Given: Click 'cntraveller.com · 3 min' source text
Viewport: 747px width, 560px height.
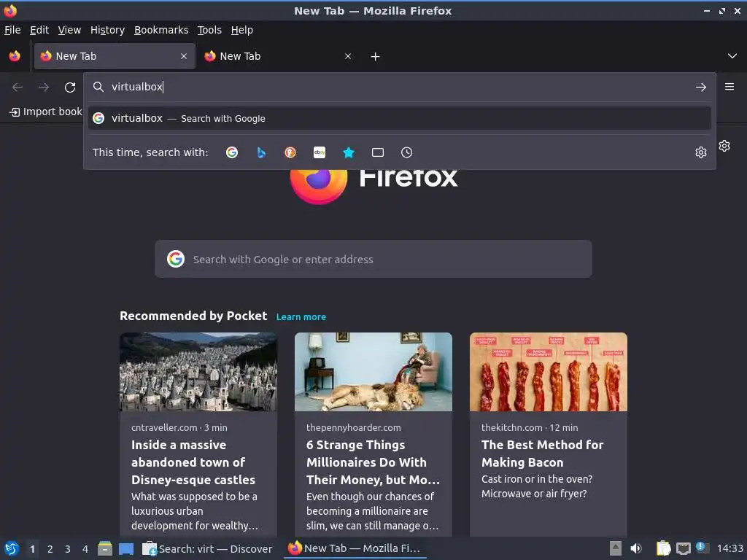Looking at the screenshot, I should click(179, 427).
